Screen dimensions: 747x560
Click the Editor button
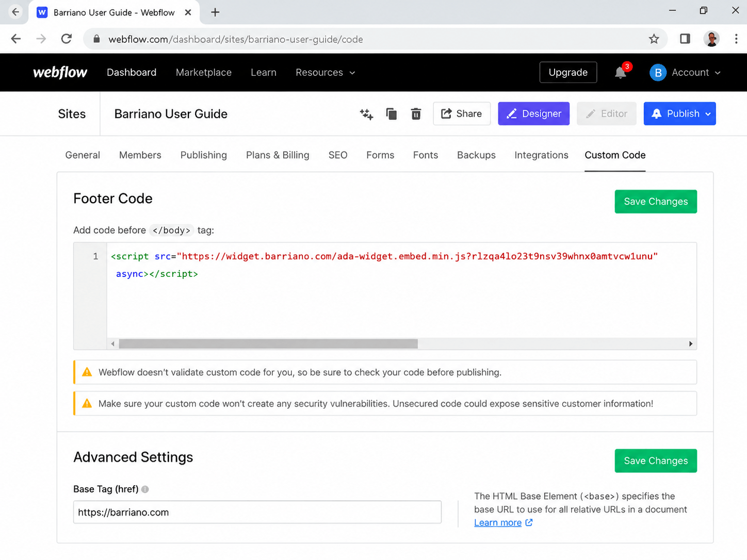pyautogui.click(x=607, y=113)
